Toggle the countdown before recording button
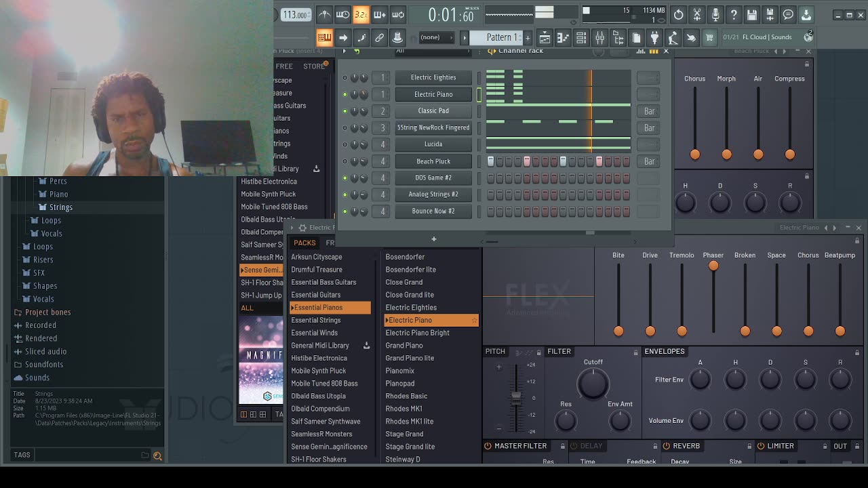Image resolution: width=868 pixels, height=488 pixels. point(361,14)
